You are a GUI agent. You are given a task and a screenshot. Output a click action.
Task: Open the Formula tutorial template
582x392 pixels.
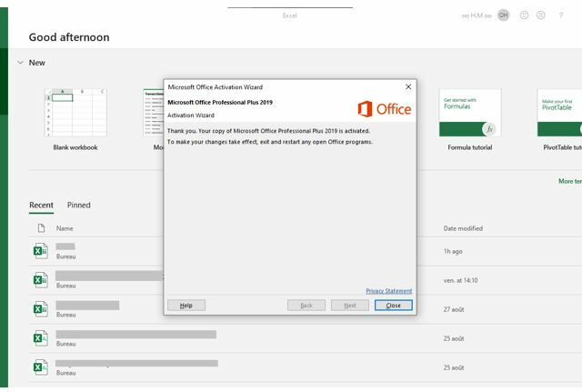[x=469, y=118]
